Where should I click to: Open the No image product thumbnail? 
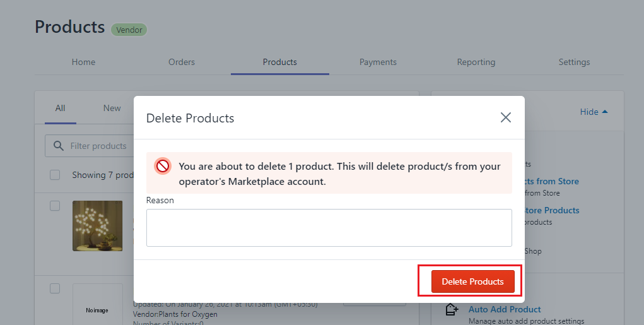(97, 304)
